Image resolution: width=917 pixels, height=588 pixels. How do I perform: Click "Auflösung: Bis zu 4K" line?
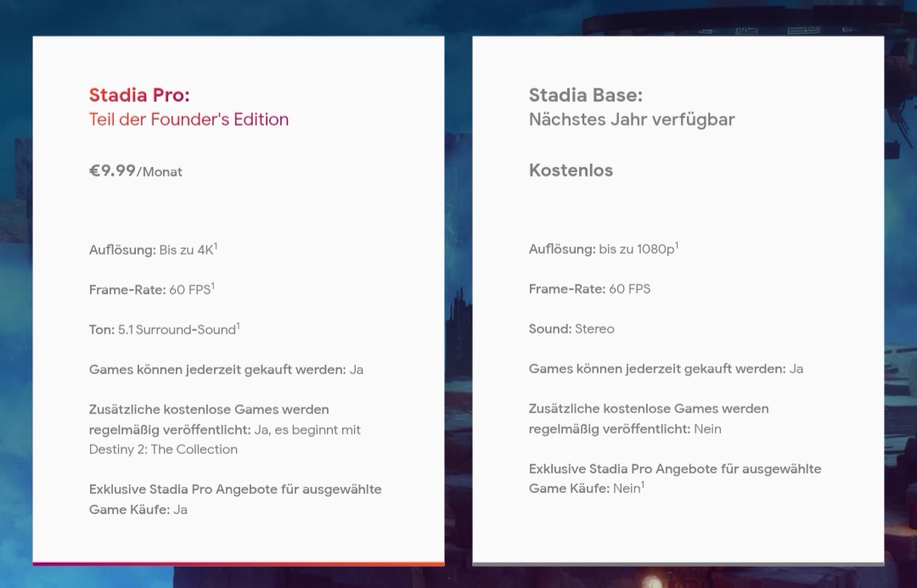pyautogui.click(x=153, y=249)
